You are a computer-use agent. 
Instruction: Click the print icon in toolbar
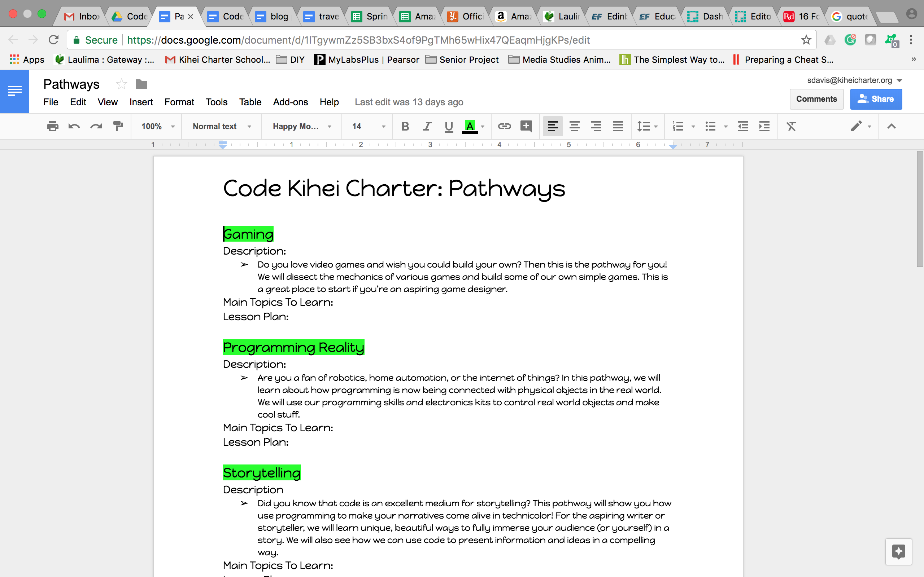(x=52, y=126)
